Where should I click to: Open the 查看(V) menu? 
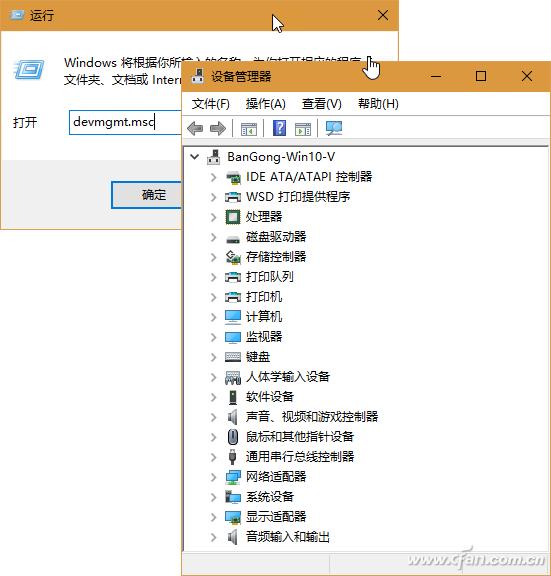(x=322, y=104)
